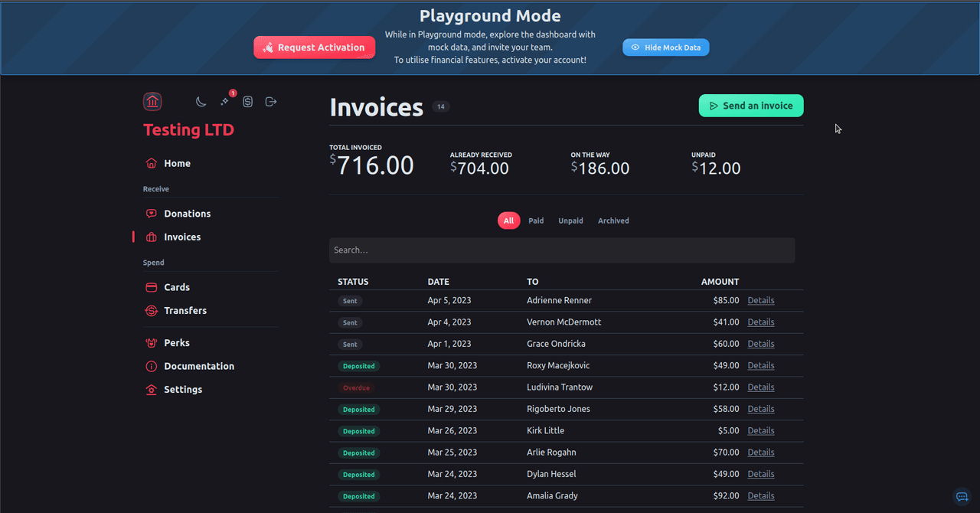Open Donations from the sidebar
Image resolution: width=980 pixels, height=513 pixels.
coord(187,214)
